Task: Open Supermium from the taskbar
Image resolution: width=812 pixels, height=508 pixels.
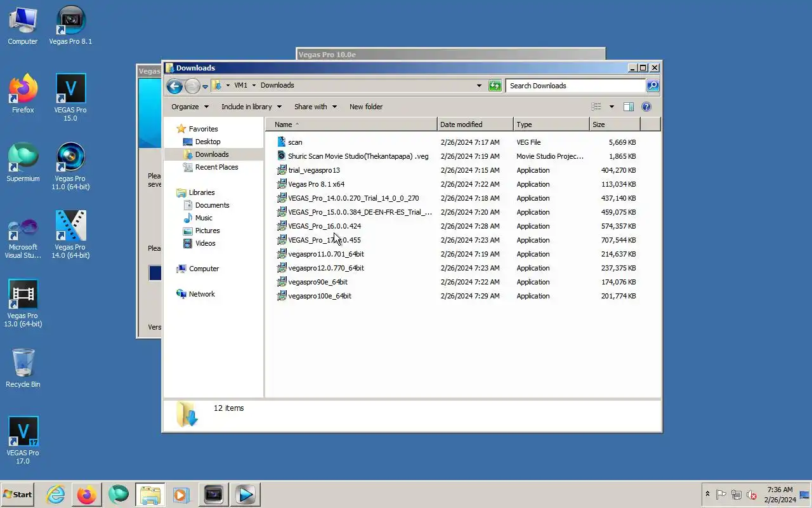Action: (119, 494)
